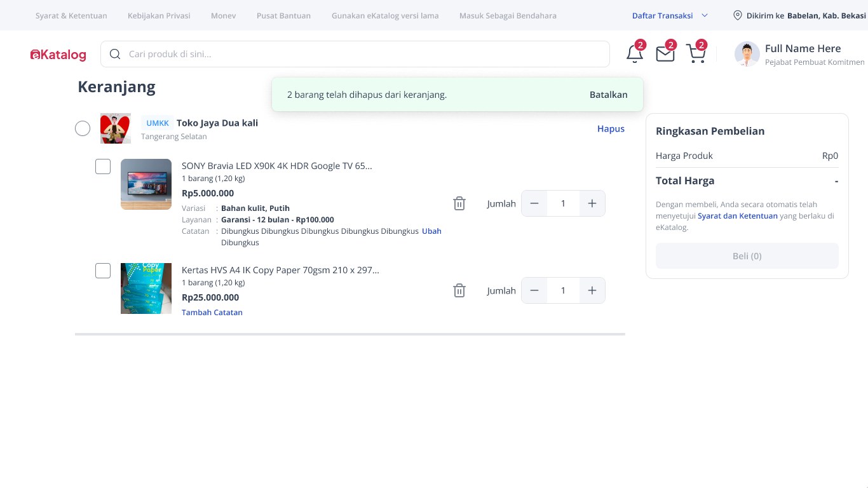The image size is (868, 488).
Task: Click Tambah Catatan for Kertas HVS
Action: tap(212, 313)
